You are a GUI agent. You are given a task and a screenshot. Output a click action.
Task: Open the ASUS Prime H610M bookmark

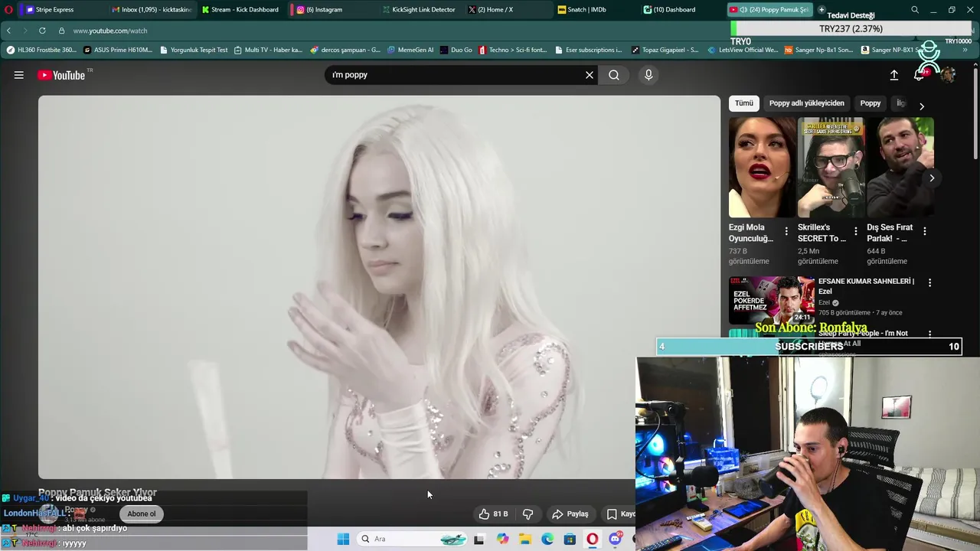119,50
